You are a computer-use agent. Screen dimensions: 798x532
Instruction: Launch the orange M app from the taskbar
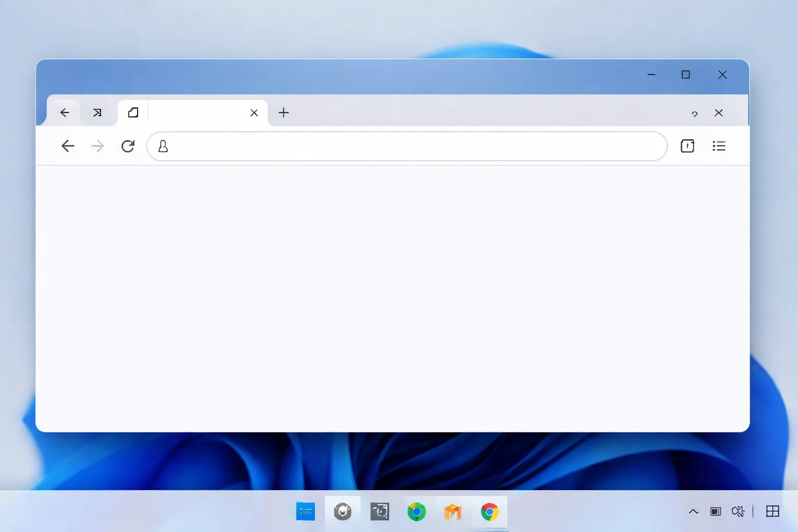click(x=453, y=512)
